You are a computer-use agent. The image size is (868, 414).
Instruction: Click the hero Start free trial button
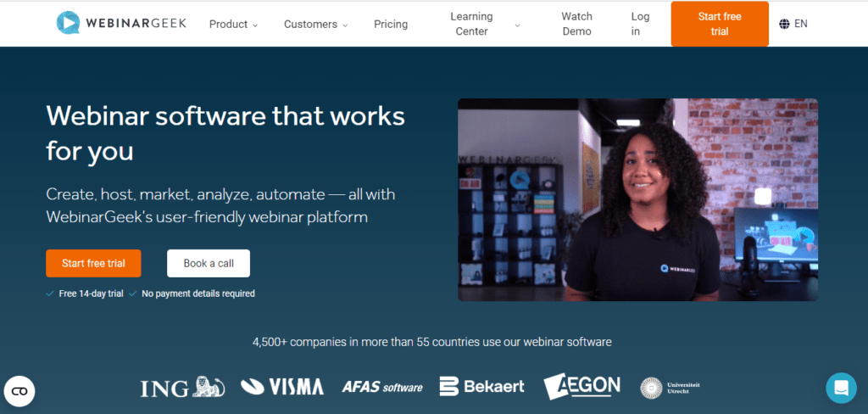coord(93,263)
